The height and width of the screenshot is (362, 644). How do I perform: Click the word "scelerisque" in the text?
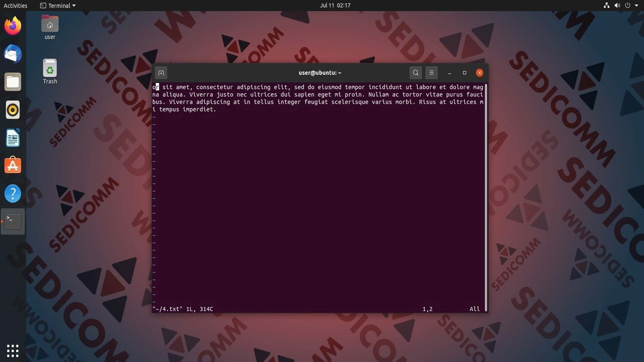click(350, 102)
